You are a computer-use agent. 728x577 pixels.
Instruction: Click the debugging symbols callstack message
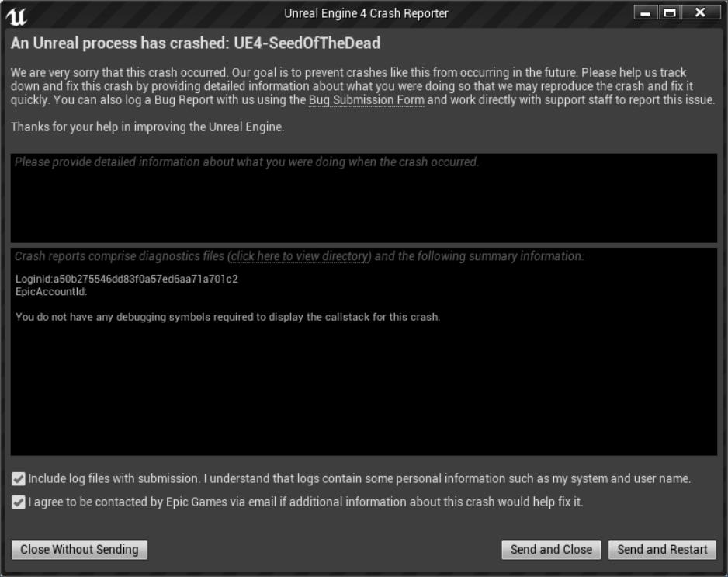tap(227, 318)
